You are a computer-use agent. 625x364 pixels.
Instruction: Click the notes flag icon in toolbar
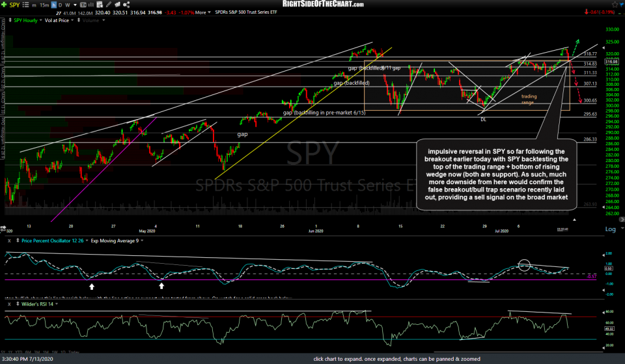click(x=117, y=5)
